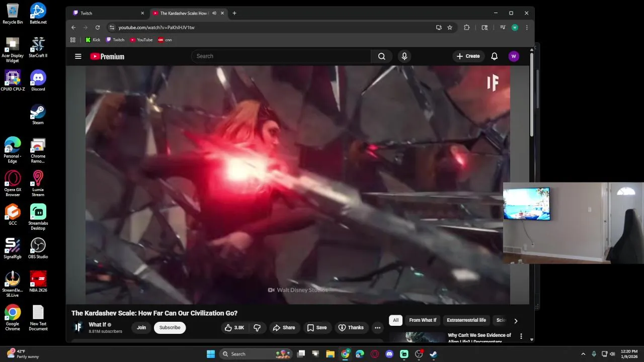The height and width of the screenshot is (362, 644).
Task: Open more actions three-dot menu below video
Action: pos(377,327)
